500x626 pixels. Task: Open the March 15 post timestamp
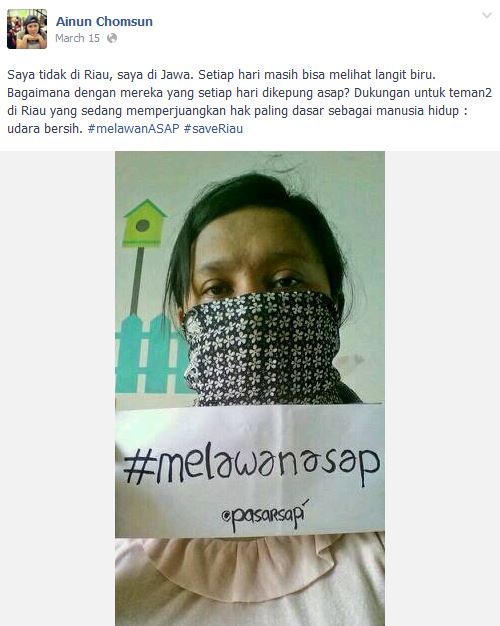pyautogui.click(x=77, y=38)
